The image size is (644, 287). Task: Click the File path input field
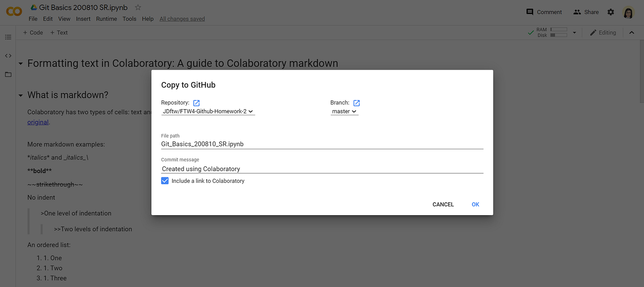tap(322, 144)
